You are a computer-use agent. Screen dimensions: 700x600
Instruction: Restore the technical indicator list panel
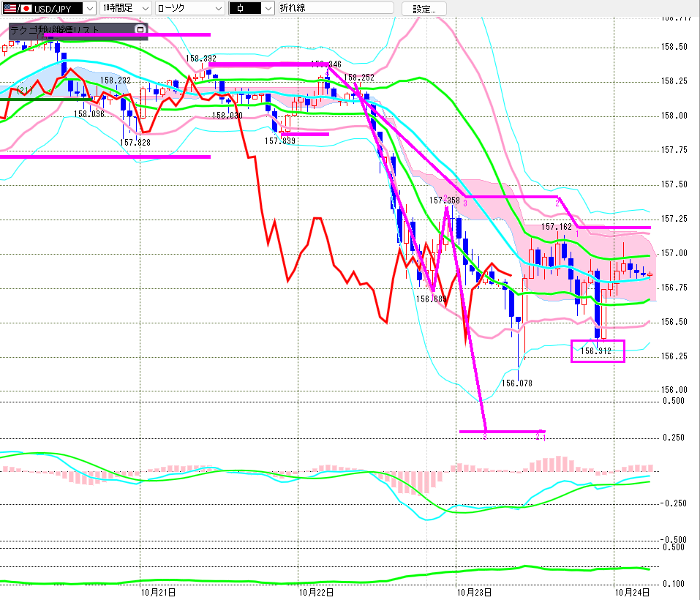140,29
